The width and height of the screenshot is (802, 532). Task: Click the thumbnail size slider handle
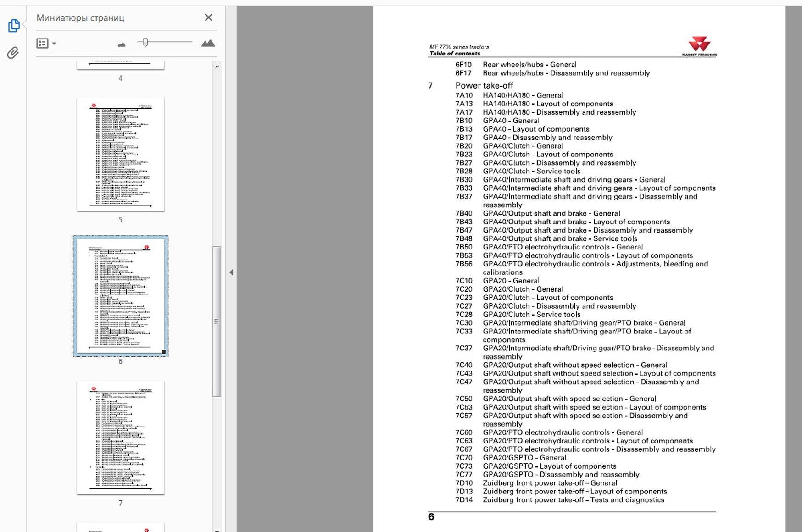click(x=145, y=43)
